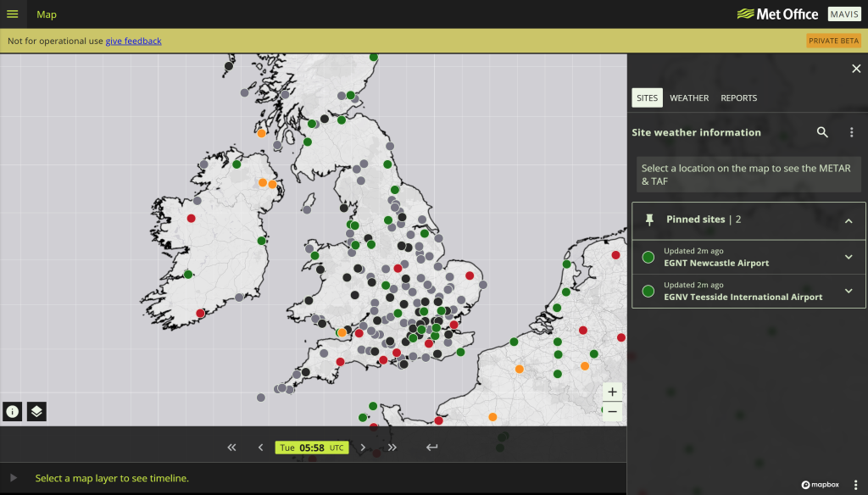Switch to the WEATHER tab
Image resolution: width=868 pixels, height=495 pixels.
(x=689, y=98)
